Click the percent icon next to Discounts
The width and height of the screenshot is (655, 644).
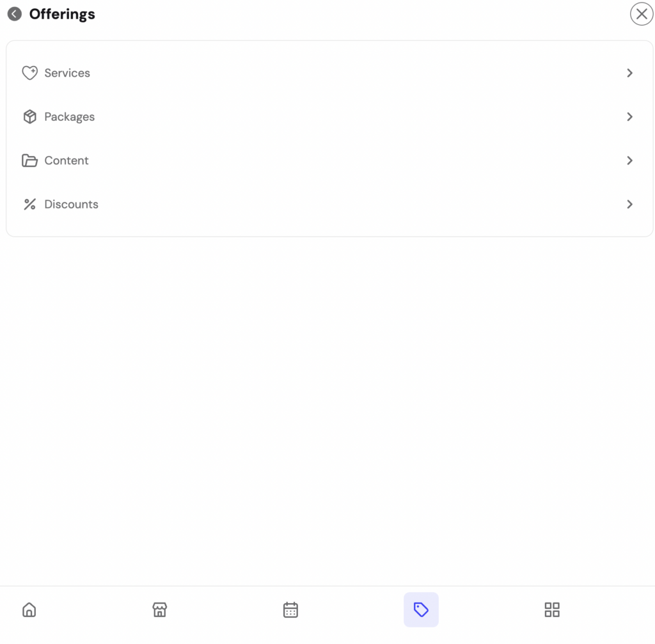[x=29, y=204]
